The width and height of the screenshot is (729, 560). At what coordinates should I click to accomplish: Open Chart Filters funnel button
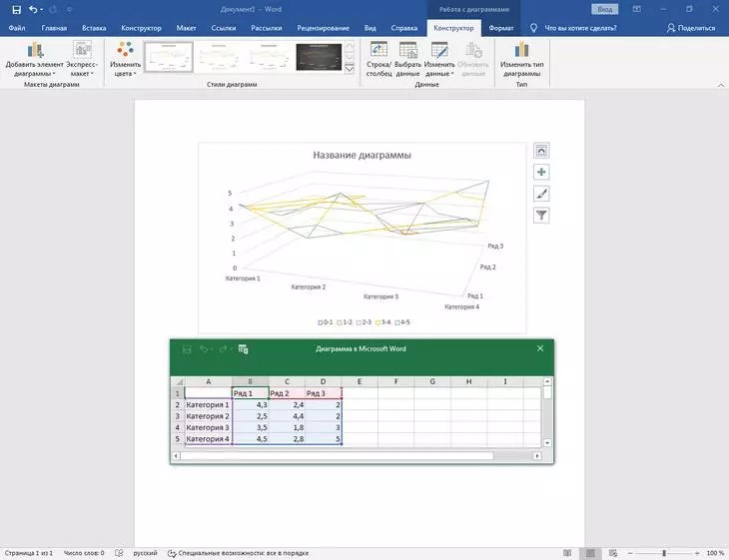542,215
